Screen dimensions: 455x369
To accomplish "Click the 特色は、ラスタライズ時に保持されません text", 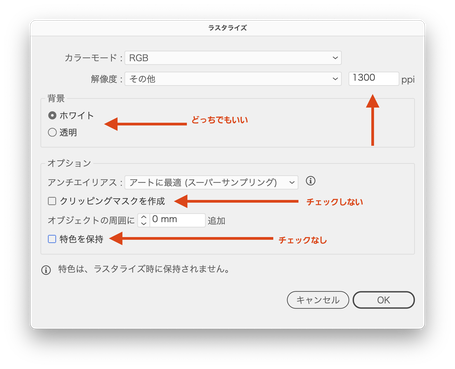I will (144, 269).
